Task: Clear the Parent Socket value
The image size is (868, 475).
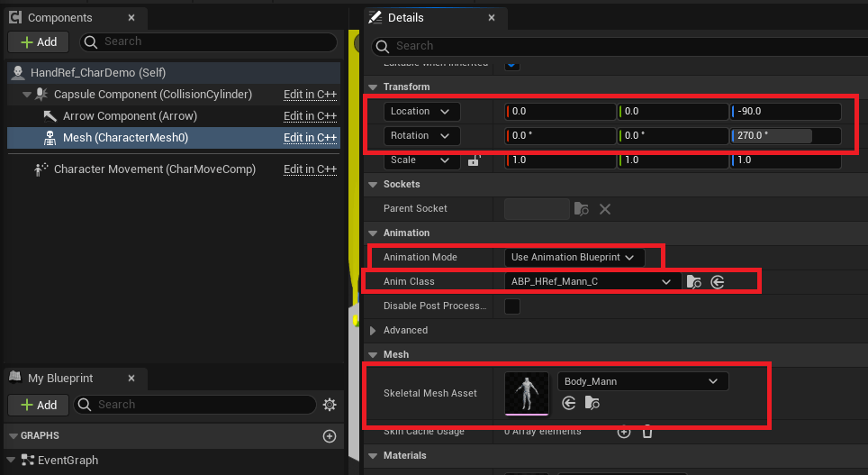Action: click(605, 209)
